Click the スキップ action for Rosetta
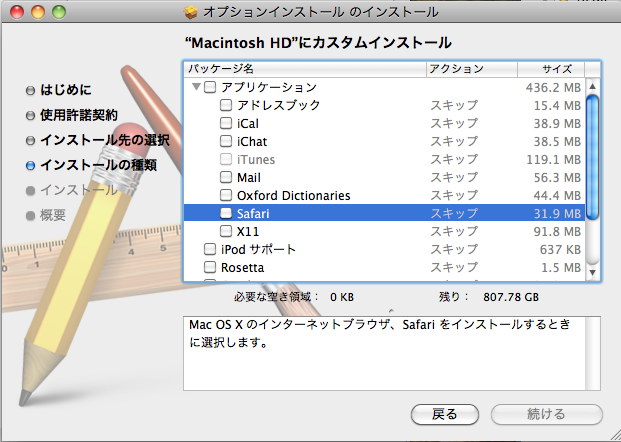This screenshot has width=621, height=442. (454, 267)
